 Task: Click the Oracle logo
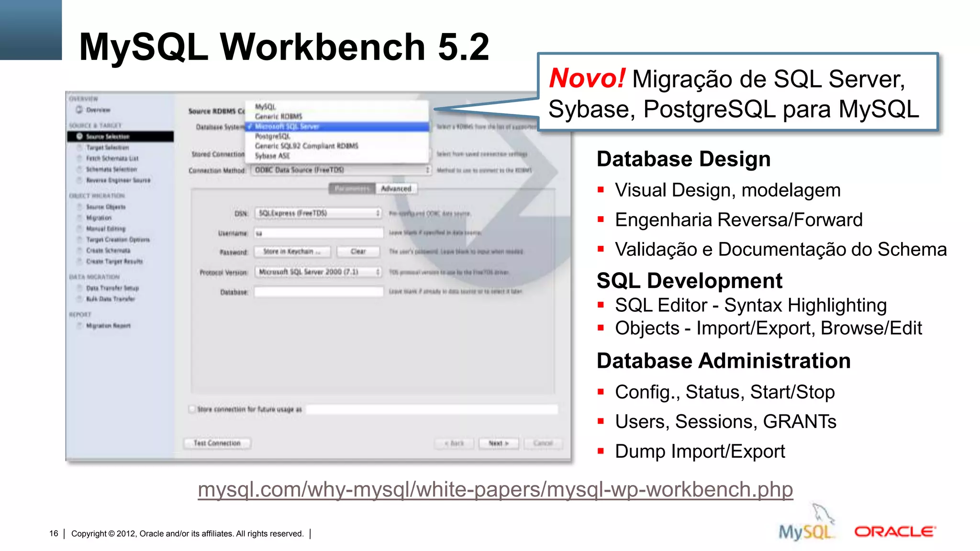point(895,531)
